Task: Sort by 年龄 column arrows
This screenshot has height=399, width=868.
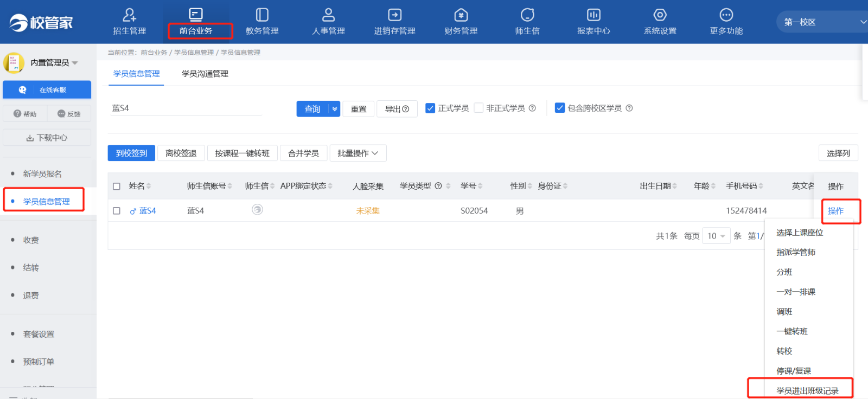Action: (713, 186)
